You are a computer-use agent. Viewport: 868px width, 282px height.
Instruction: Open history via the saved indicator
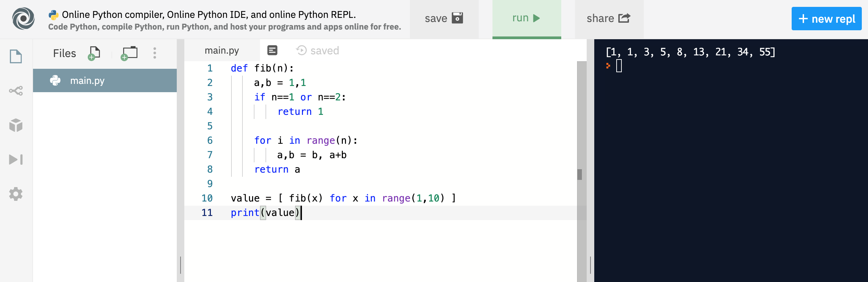[x=317, y=51]
